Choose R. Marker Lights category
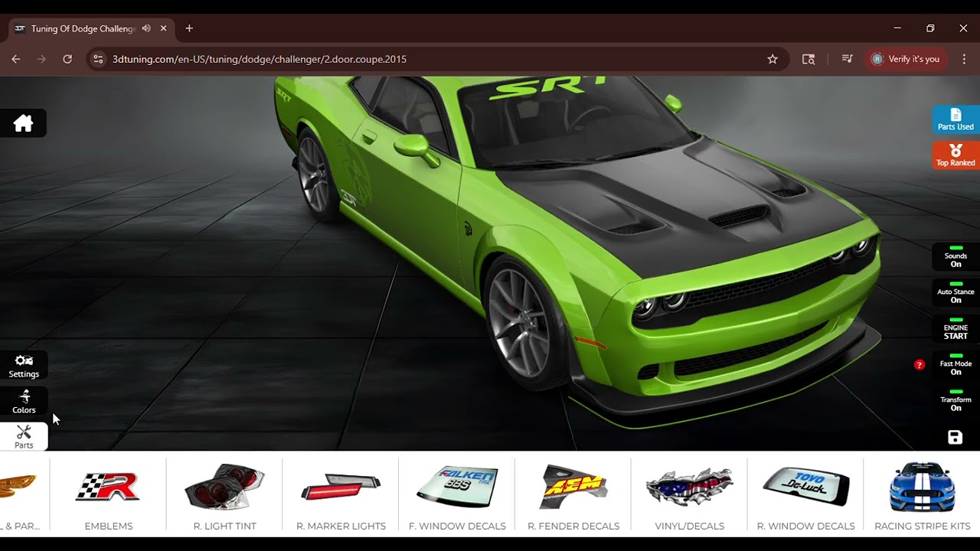The height and width of the screenshot is (551, 980). tap(341, 494)
